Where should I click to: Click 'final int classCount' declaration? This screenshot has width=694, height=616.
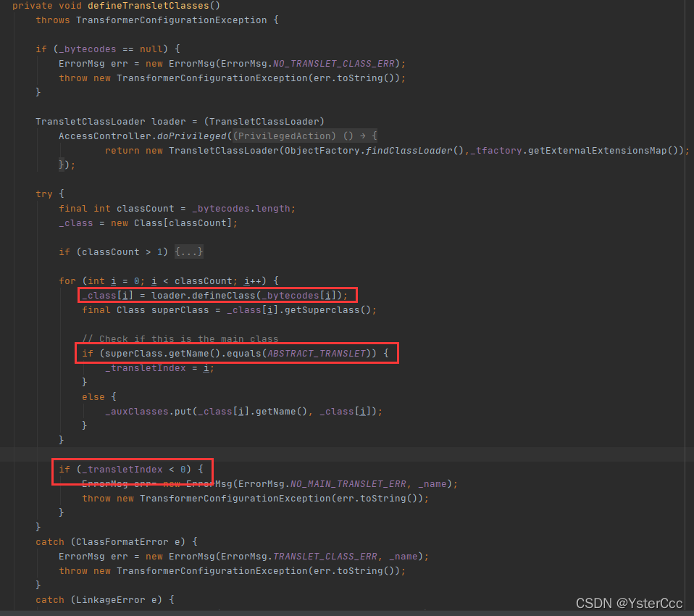117,209
